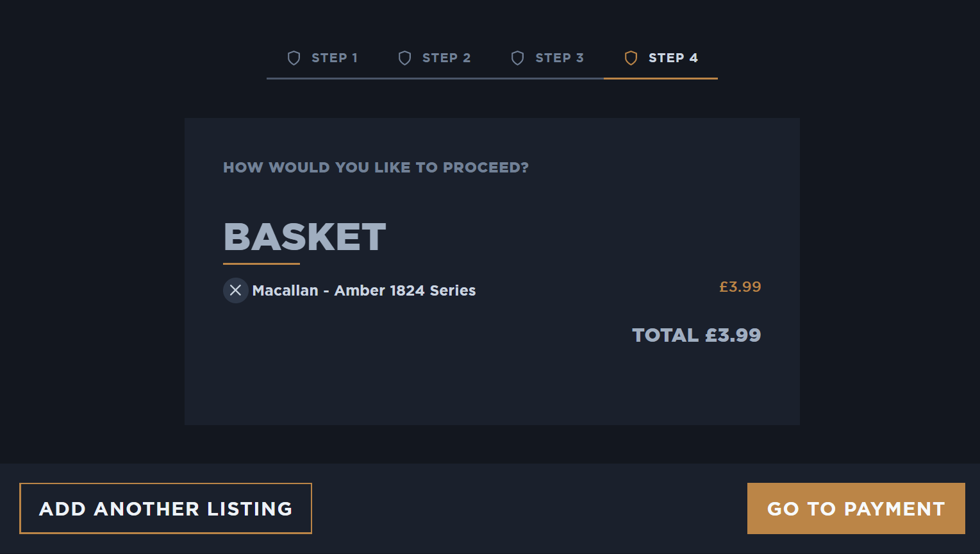980x554 pixels.
Task: Click the HOW WOULD YOU LIKE TO PROCEED text
Action: [376, 167]
